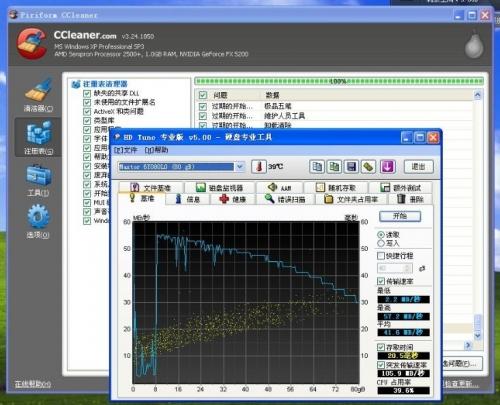Toggle the select-all checkbox in the 问题 column header
The image size is (500, 405).
click(x=202, y=95)
